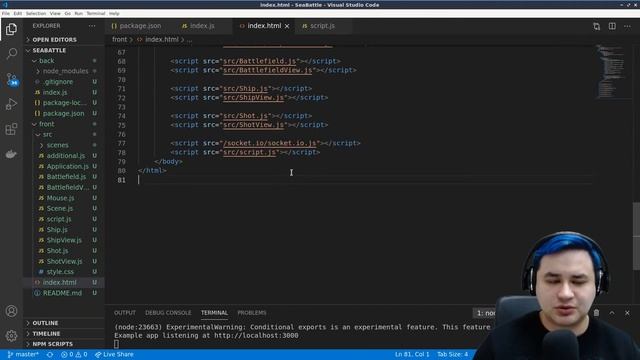640x360 pixels.
Task: Open ShipView.js in the file tree
Action: tap(64, 240)
